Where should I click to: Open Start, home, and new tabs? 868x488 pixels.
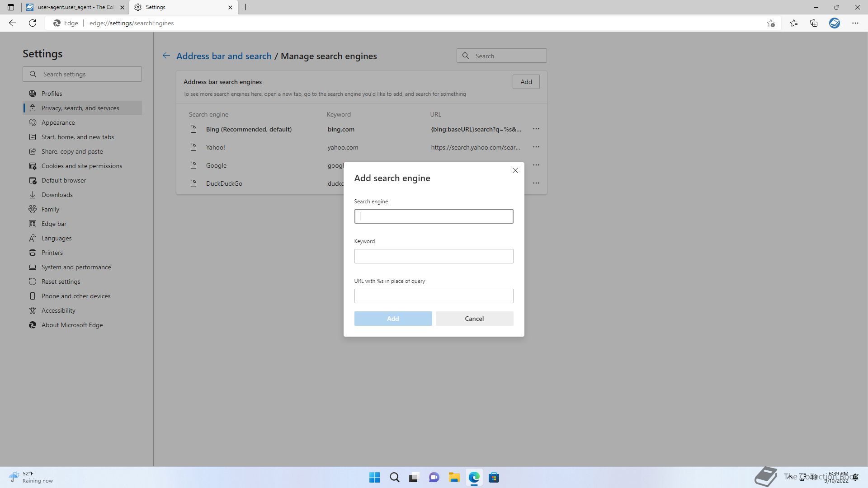[82, 137]
